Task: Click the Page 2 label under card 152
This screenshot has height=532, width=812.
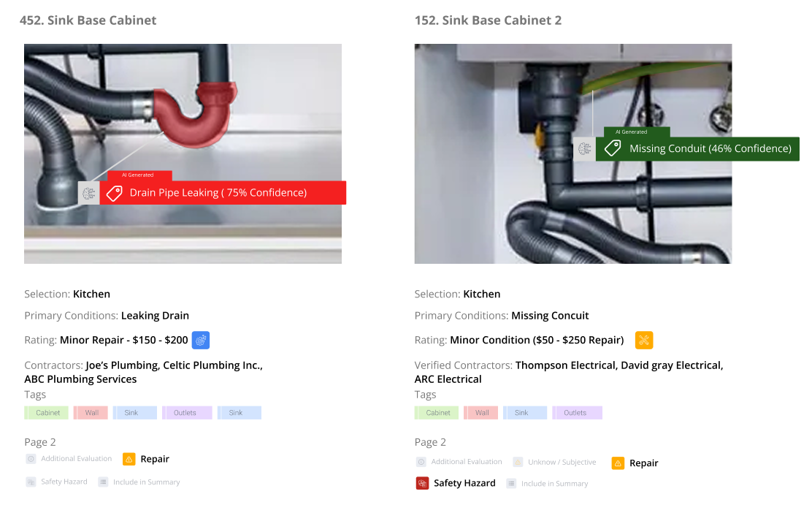Action: 430,442
